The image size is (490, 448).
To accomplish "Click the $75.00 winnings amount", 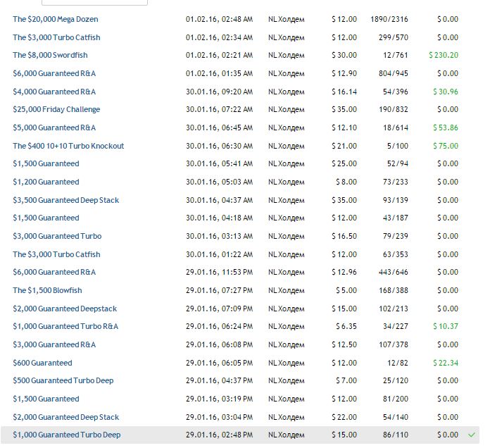I will (x=446, y=146).
